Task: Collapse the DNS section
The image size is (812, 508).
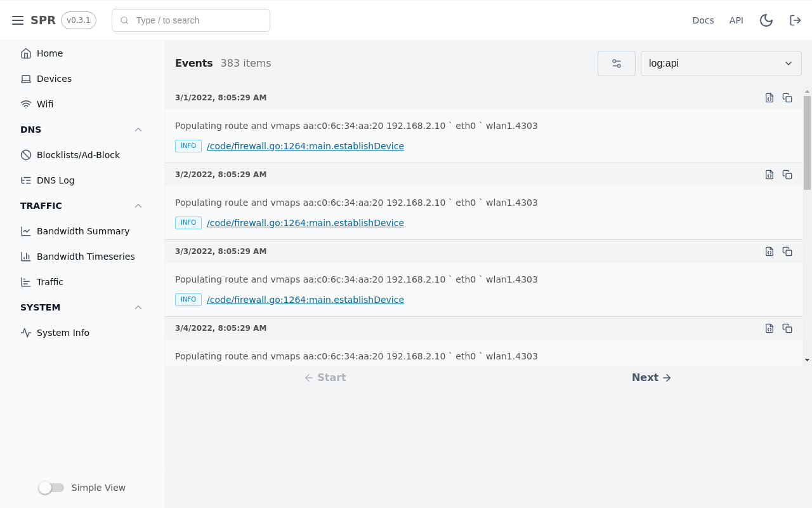Action: (138, 130)
